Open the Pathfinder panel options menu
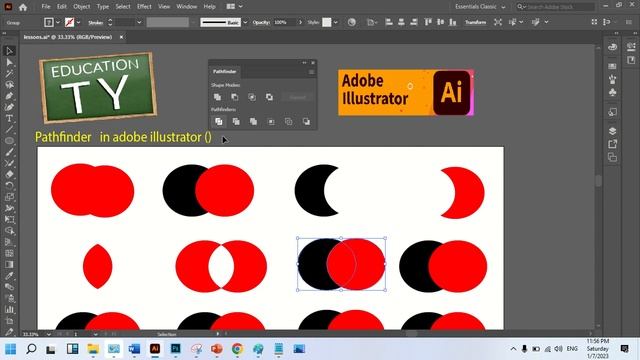640x360 pixels. [311, 72]
